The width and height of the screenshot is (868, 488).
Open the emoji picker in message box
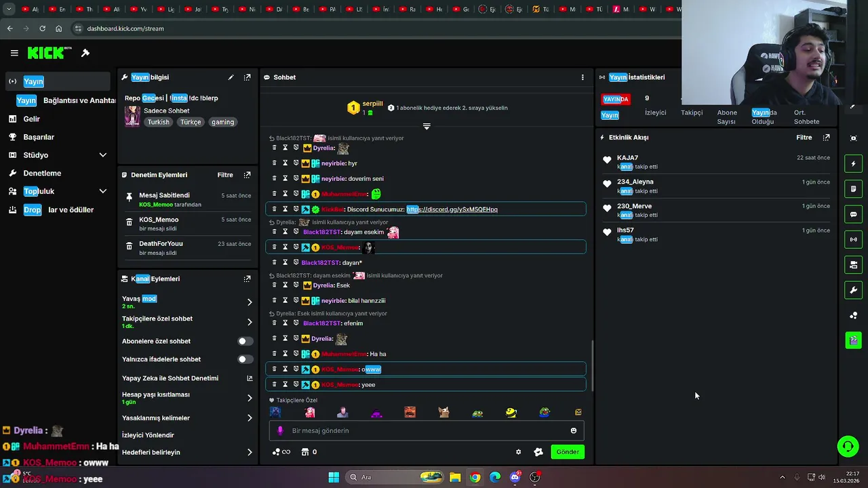(x=574, y=430)
